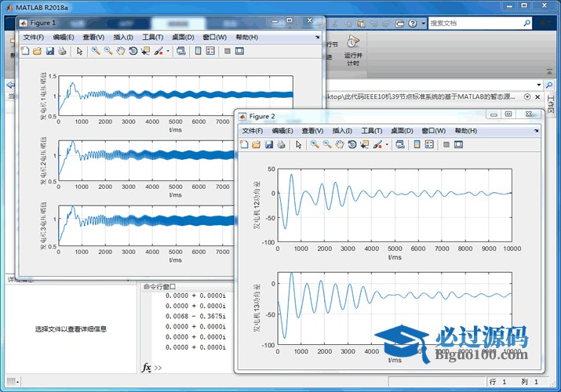
Task: Open 文件(F) menu in Figure 1
Action: pyautogui.click(x=33, y=37)
